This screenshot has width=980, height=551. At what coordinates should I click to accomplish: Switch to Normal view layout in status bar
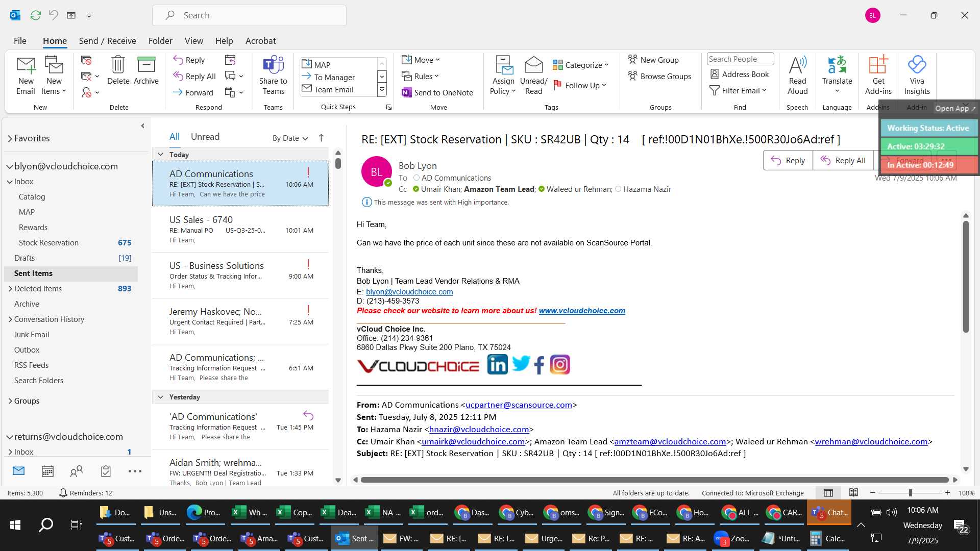pos(828,493)
